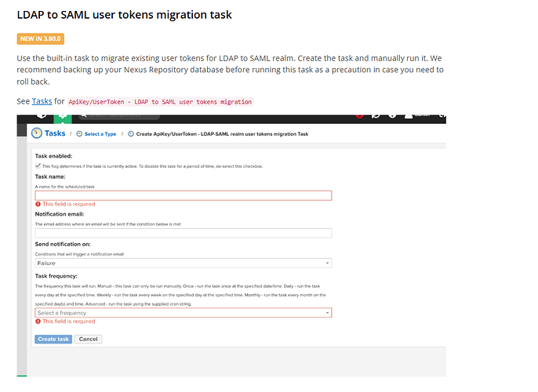Image resolution: width=538 pixels, height=392 pixels.
Task: Go to the Tasks breadcrumb heading
Action: tap(55, 133)
